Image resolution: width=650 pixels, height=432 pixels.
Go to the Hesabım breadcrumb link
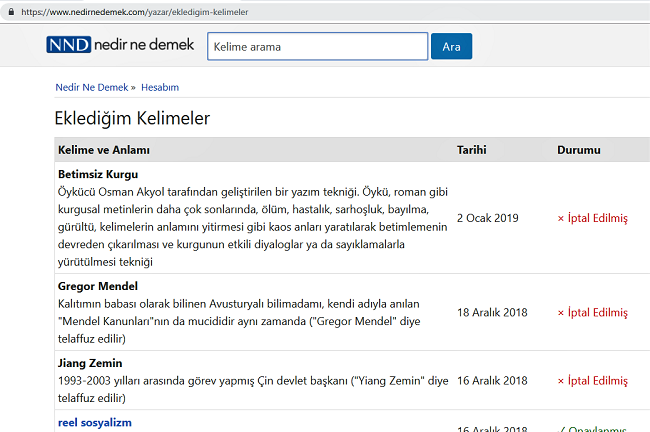click(160, 87)
